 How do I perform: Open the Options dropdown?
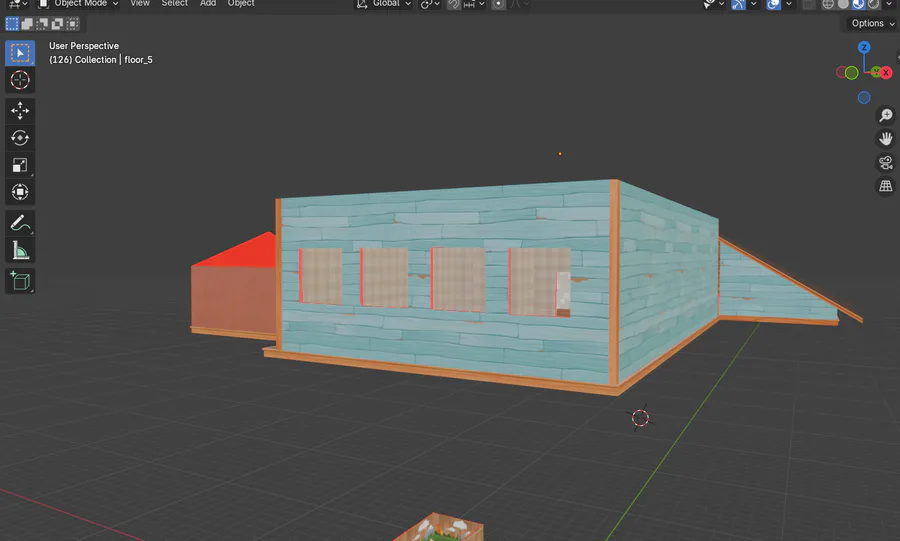click(x=873, y=24)
